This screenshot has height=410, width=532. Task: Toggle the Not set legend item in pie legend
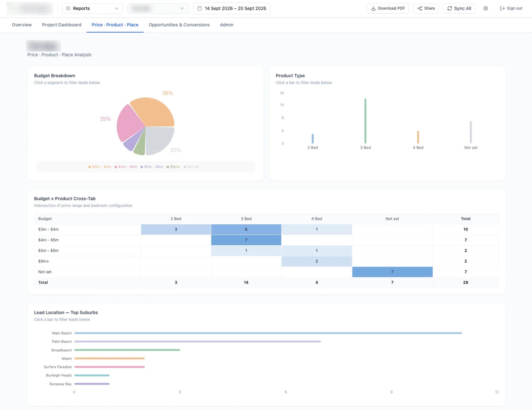(x=192, y=167)
